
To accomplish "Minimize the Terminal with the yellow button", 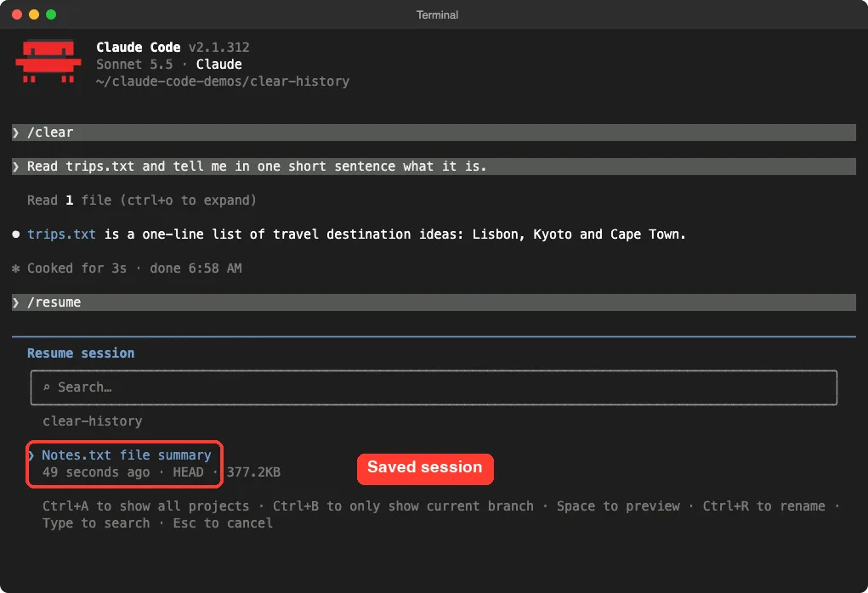I will tap(34, 14).
